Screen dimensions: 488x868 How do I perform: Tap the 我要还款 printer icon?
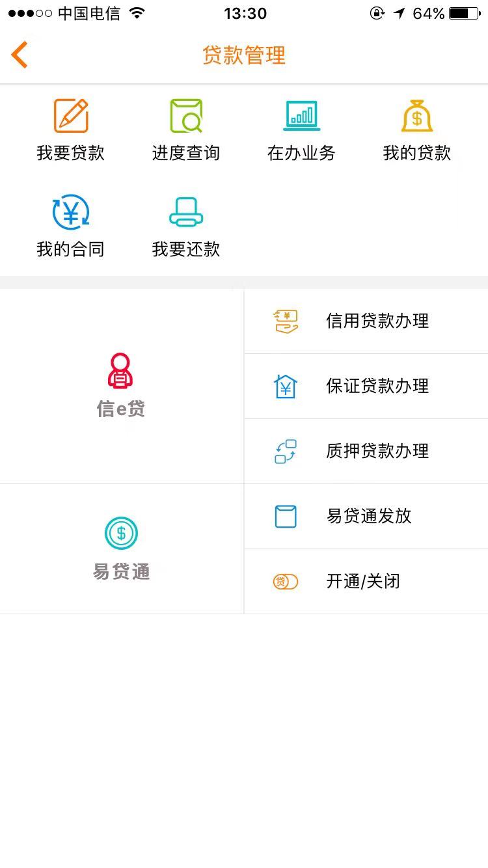[x=186, y=213]
